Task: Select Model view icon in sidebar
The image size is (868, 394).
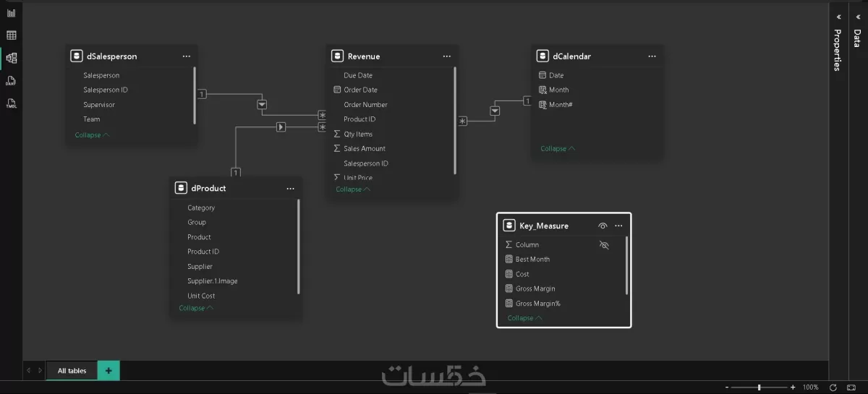Action: click(x=11, y=58)
